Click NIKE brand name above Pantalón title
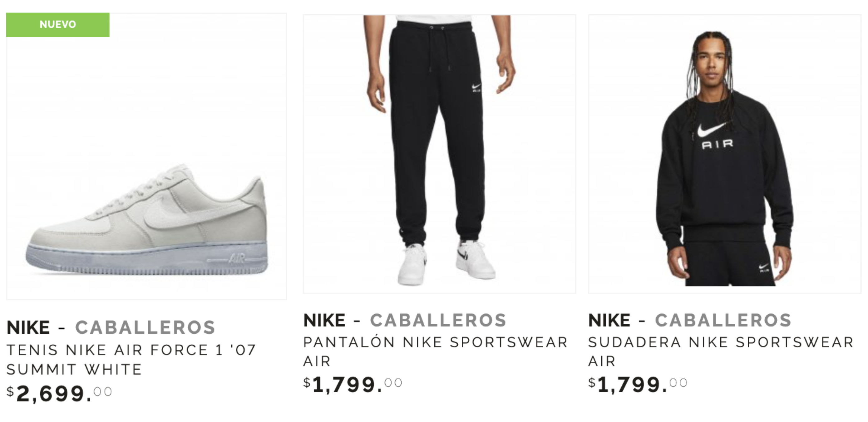868x422 pixels. click(x=324, y=320)
